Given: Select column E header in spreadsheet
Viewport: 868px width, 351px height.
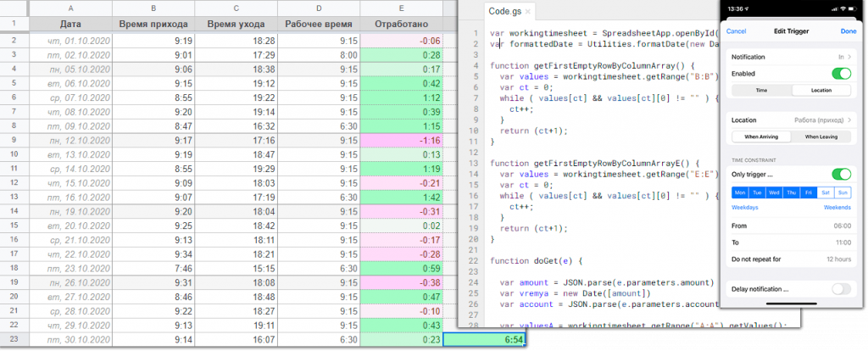Looking at the screenshot, I should (400, 8).
